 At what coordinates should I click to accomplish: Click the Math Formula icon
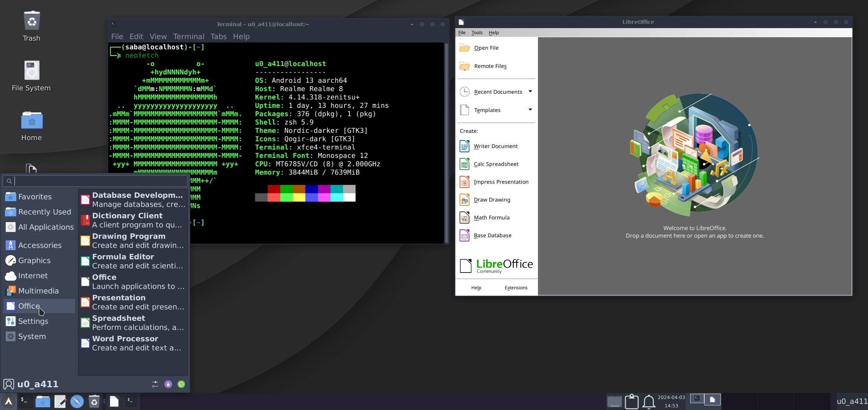coord(464,218)
